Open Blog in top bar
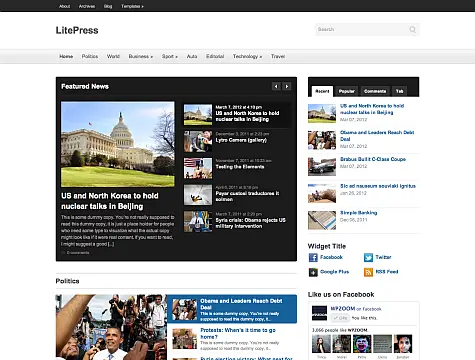The width and height of the screenshot is (475, 360). 108,6
